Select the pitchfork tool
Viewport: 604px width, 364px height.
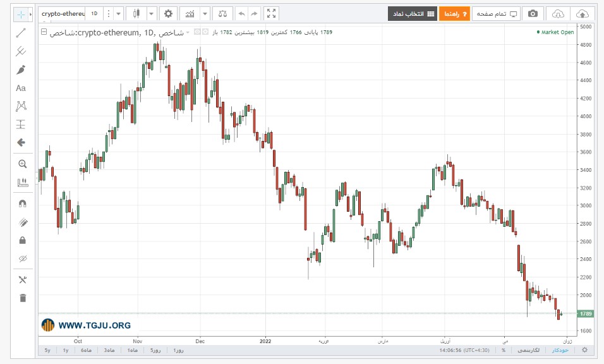(x=21, y=51)
